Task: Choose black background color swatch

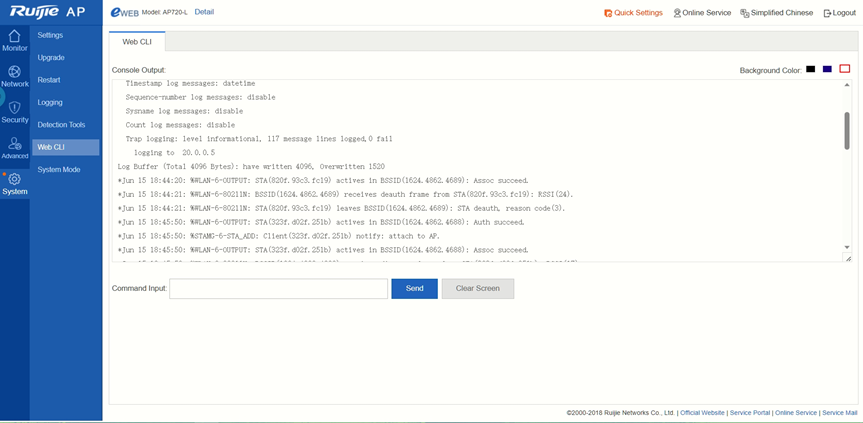Action: [x=811, y=69]
